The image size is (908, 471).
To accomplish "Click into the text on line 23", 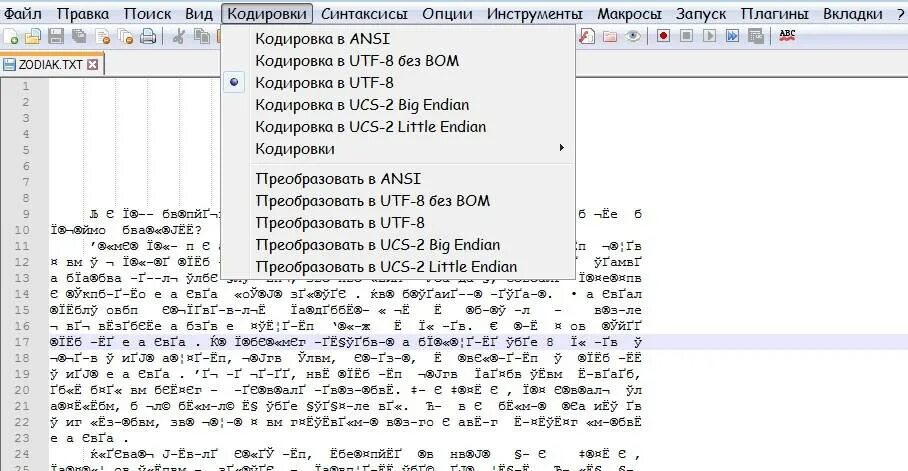I will click(x=90, y=438).
